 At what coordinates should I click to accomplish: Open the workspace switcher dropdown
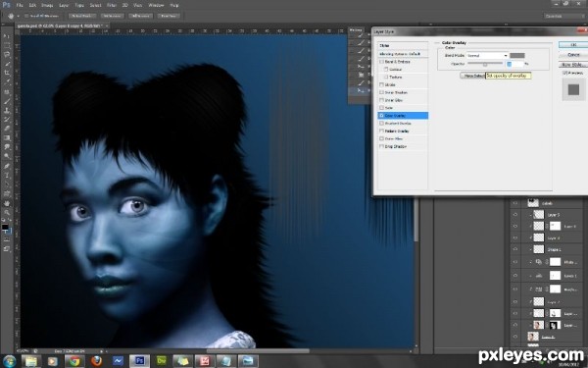pyautogui.click(x=564, y=16)
